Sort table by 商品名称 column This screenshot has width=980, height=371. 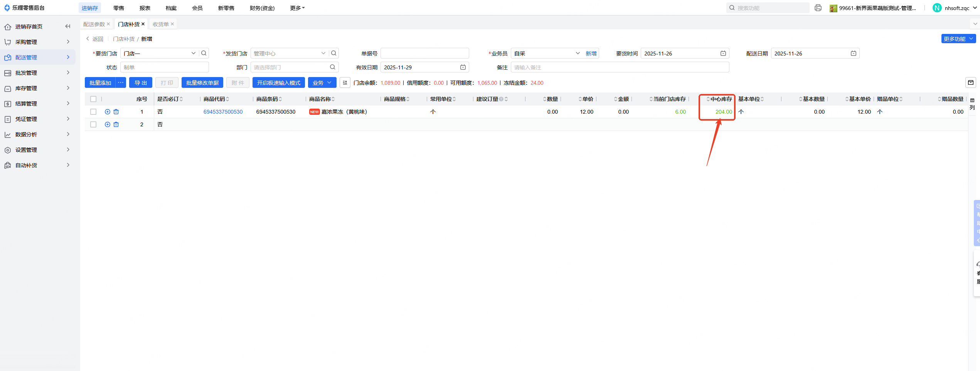point(333,99)
